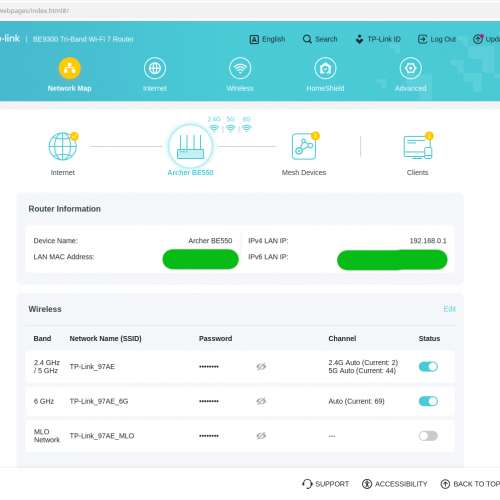Click the Auto (Current: 69) channel text
The width and height of the screenshot is (500, 500).
pos(356,401)
